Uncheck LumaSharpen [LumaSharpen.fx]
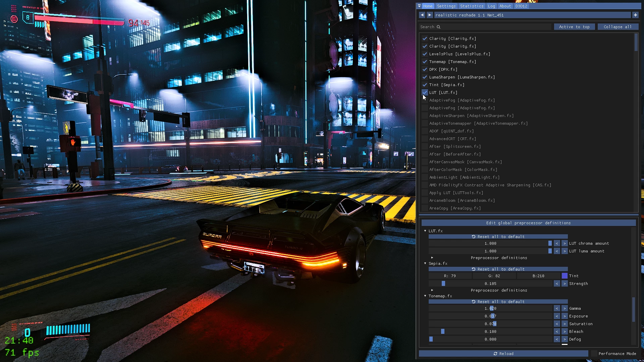This screenshot has height=362, width=644. point(425,77)
